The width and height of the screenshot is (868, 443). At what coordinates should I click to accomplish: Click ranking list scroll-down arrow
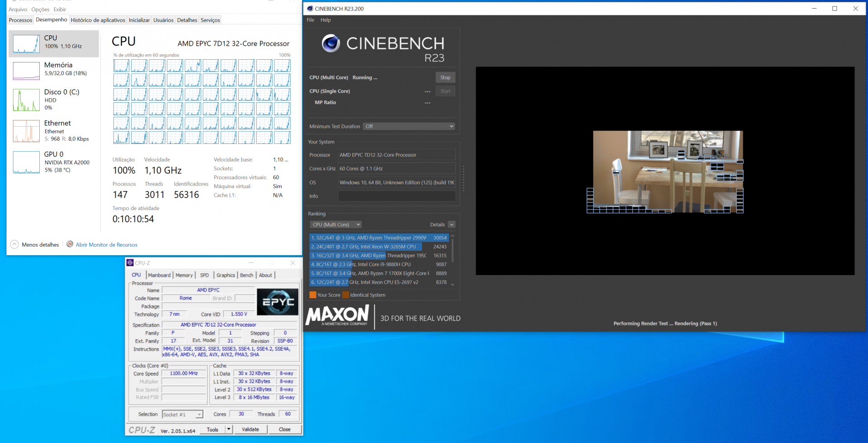[453, 284]
